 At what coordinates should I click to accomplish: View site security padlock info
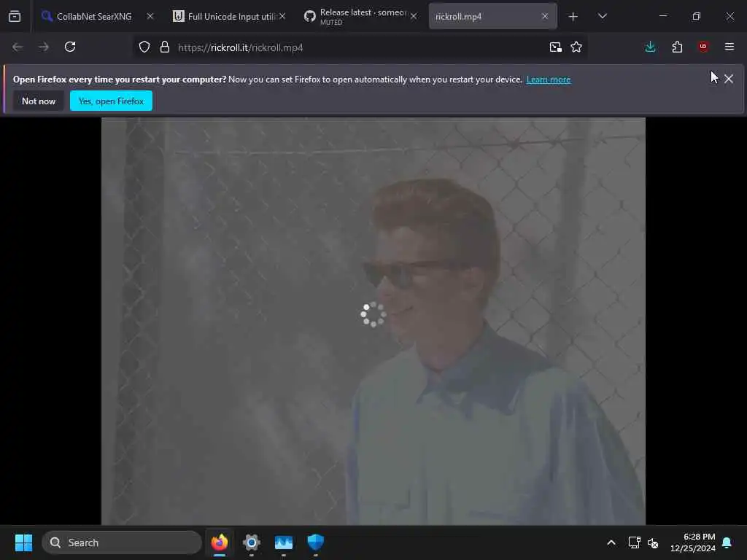pos(165,47)
